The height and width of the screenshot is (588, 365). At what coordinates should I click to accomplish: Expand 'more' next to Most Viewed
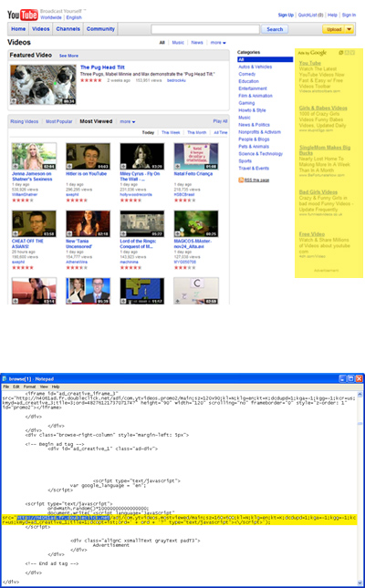(128, 121)
